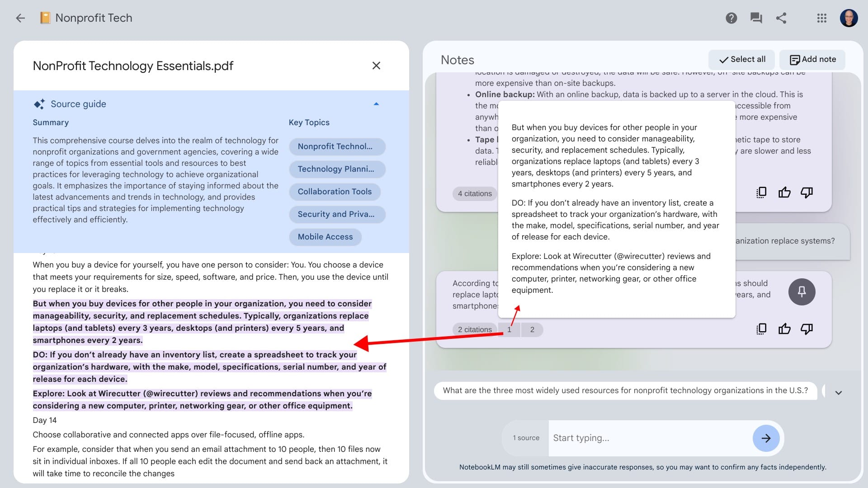Expand the suggested questions chevron
Viewport: 868px width, 488px height.
click(x=839, y=393)
